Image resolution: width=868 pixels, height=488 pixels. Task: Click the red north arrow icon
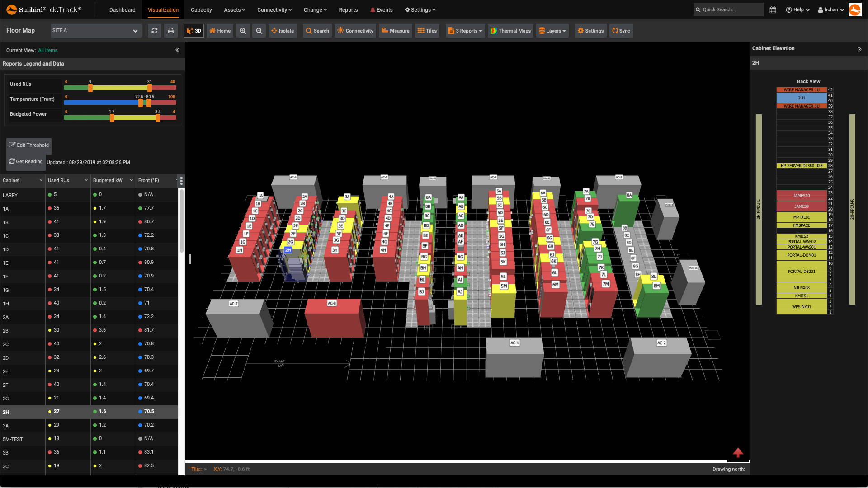pyautogui.click(x=738, y=452)
